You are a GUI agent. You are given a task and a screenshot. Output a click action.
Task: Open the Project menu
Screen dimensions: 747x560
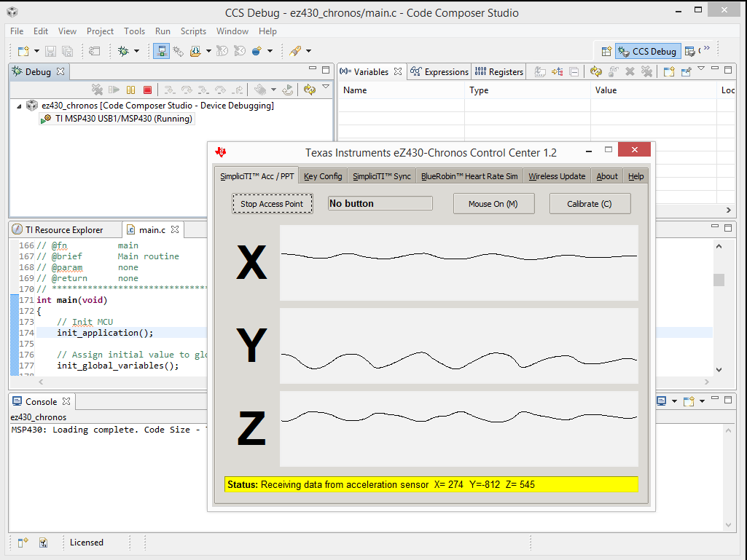tap(100, 31)
